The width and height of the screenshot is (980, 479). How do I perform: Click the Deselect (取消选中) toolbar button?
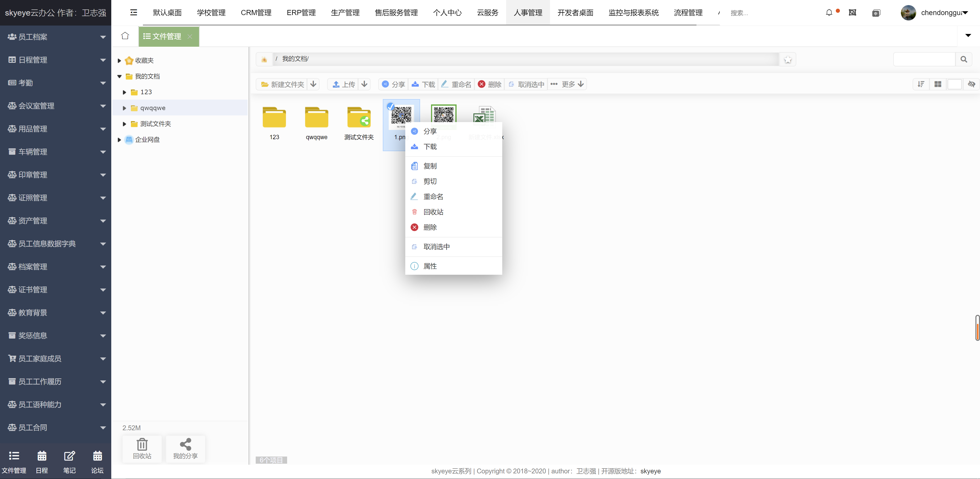(526, 84)
